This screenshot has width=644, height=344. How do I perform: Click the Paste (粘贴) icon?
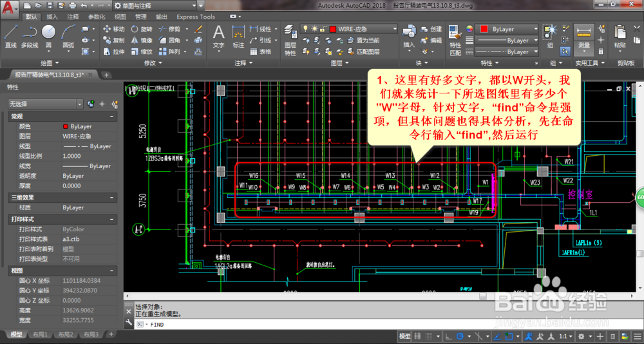click(620, 37)
